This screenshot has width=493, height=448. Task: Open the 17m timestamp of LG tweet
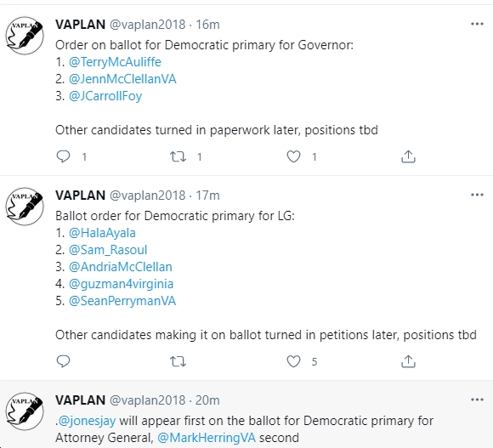207,196
